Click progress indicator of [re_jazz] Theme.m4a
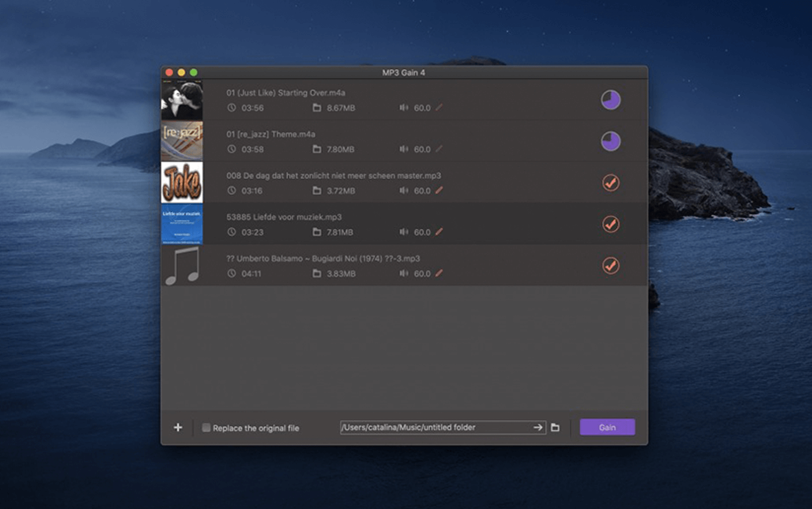812x509 pixels. pos(611,141)
